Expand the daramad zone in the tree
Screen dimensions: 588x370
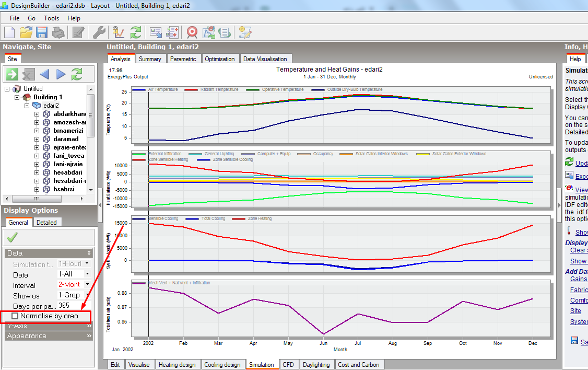(x=37, y=139)
